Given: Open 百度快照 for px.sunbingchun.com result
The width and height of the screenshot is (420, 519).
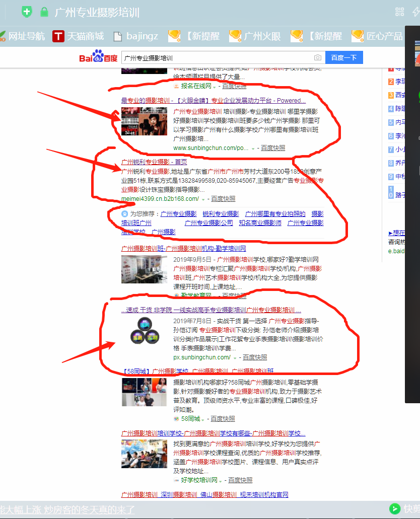Looking at the screenshot, I should [255, 357].
